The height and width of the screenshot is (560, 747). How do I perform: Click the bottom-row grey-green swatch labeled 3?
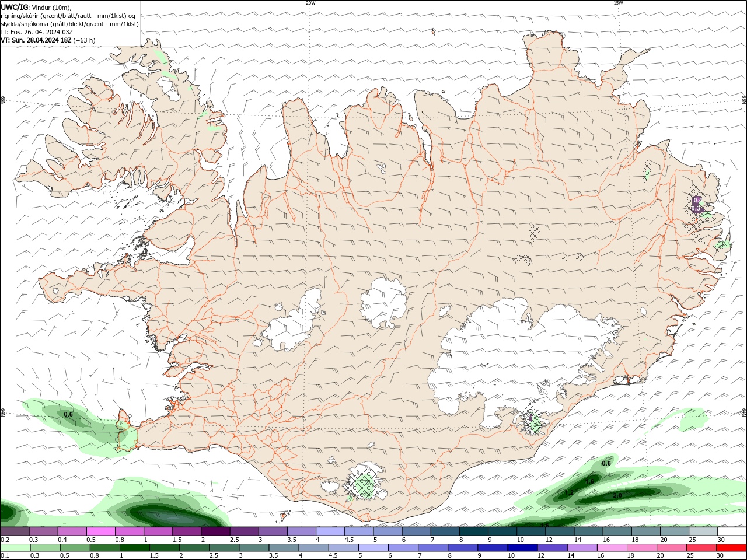point(254,548)
